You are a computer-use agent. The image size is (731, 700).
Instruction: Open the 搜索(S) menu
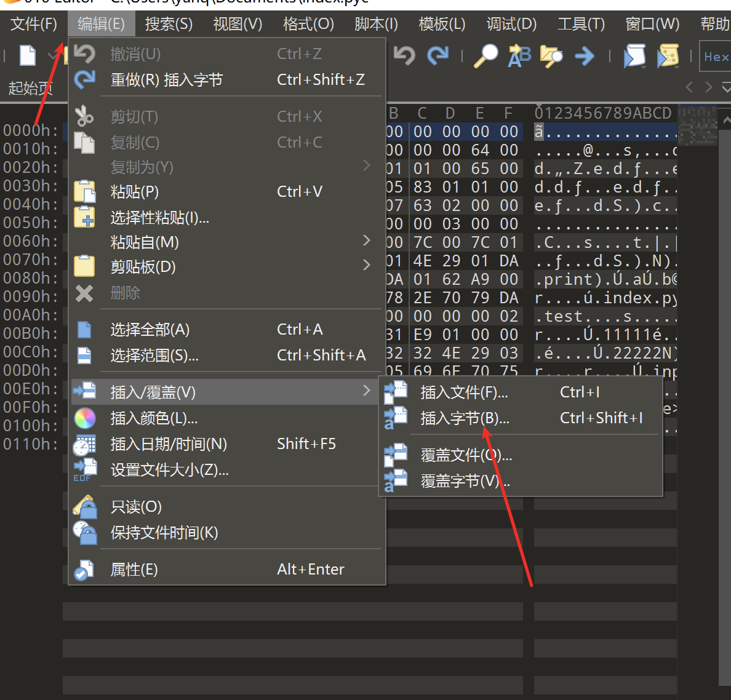169,24
